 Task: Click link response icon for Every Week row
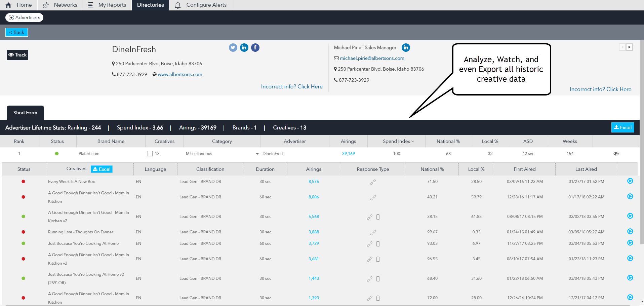tap(373, 182)
